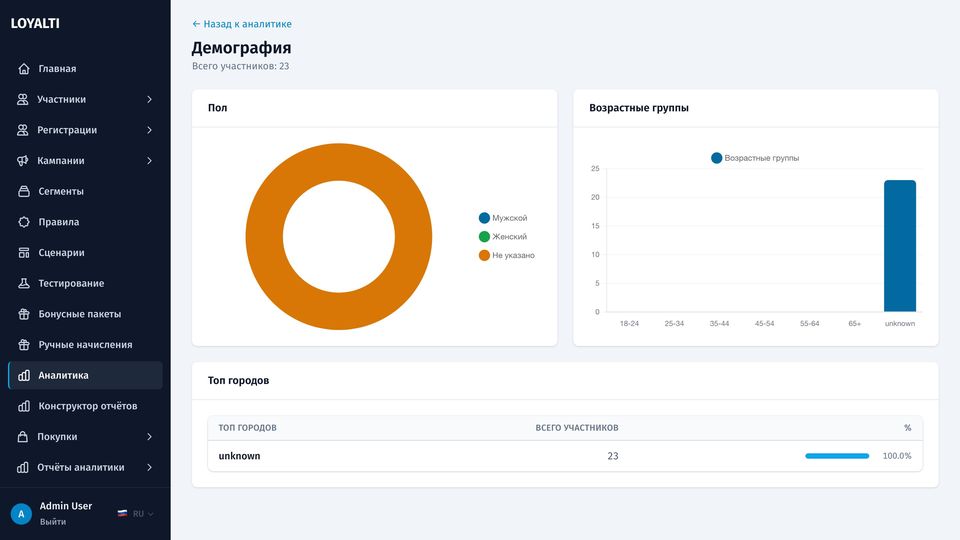Viewport: 960px width, 540px height.
Task: Click the Всего участников: 23 subtitle
Action: pyautogui.click(x=241, y=66)
